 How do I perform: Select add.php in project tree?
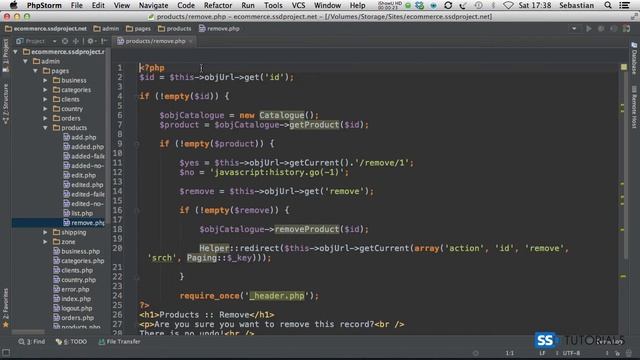(x=80, y=137)
